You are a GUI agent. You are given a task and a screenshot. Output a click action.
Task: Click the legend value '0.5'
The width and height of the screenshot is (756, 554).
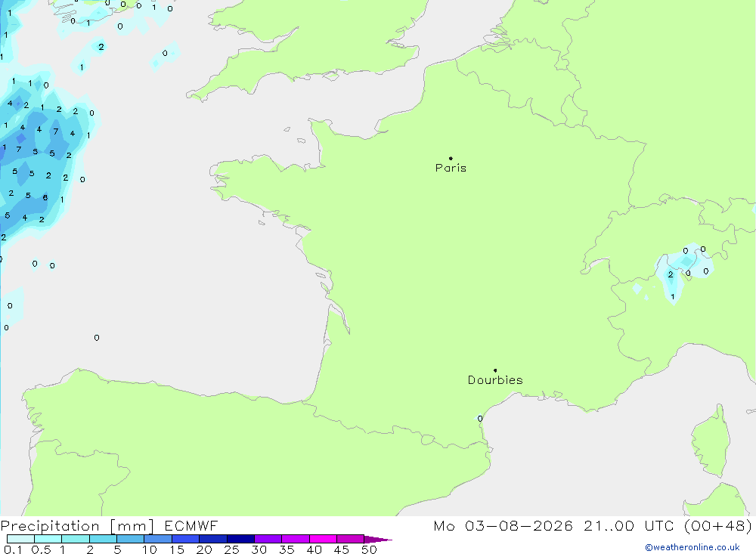(41, 549)
